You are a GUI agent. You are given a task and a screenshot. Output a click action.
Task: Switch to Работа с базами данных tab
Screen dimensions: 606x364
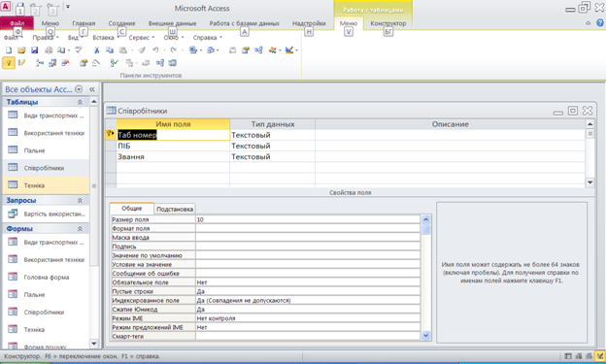pos(245,23)
